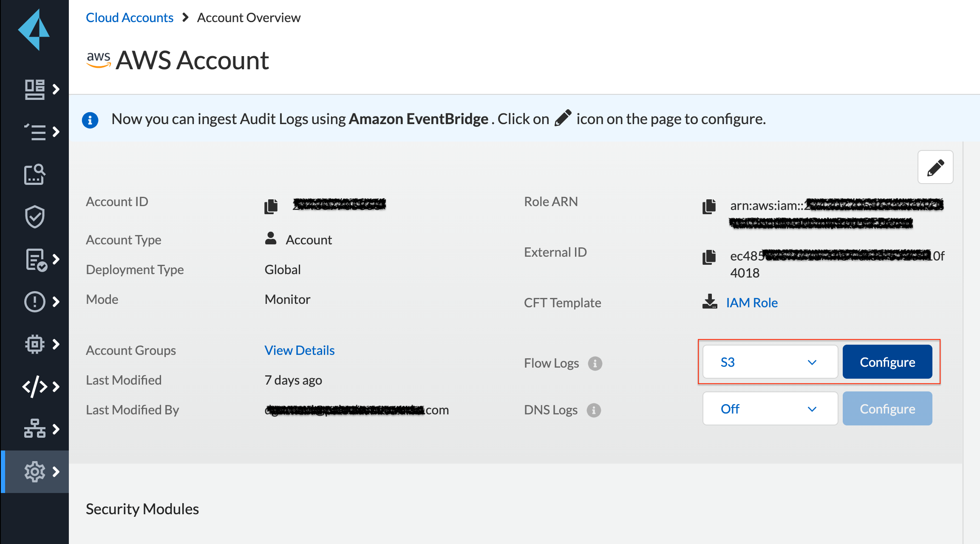Open the network sidebar menu item
The height and width of the screenshot is (544, 980).
[41, 429]
